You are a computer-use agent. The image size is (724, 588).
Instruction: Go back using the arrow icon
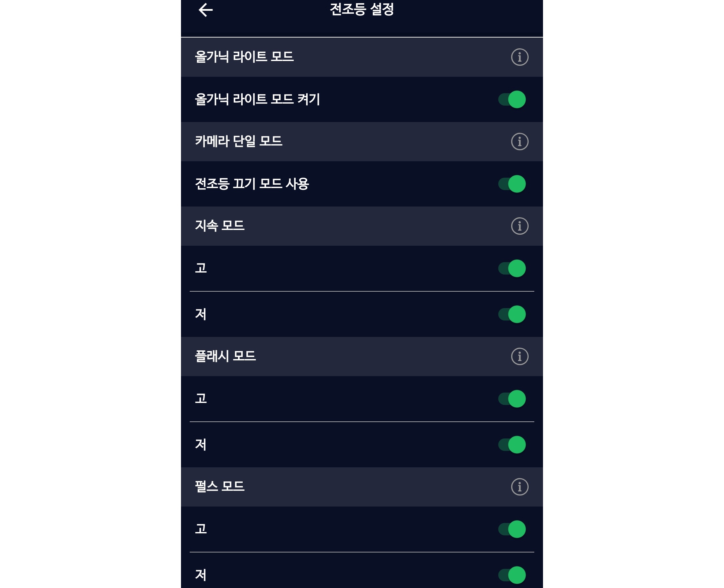(x=205, y=10)
